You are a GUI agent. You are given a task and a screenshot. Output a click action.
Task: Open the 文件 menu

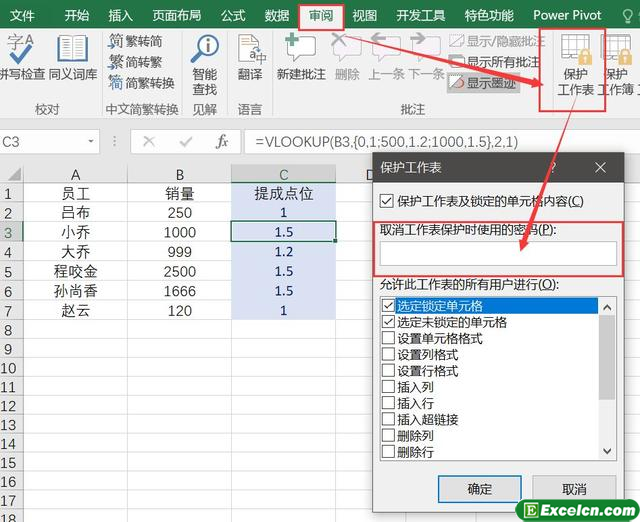pos(22,16)
